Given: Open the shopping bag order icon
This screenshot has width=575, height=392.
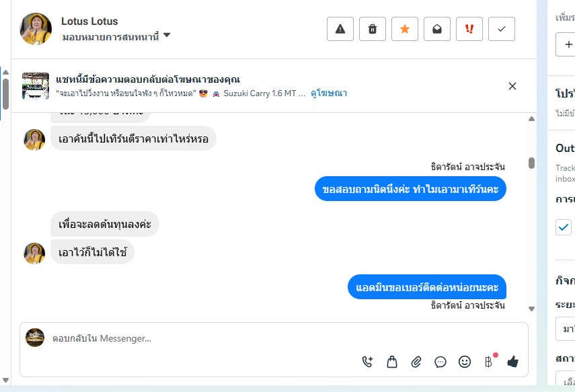Looking at the screenshot, I should [x=392, y=362].
